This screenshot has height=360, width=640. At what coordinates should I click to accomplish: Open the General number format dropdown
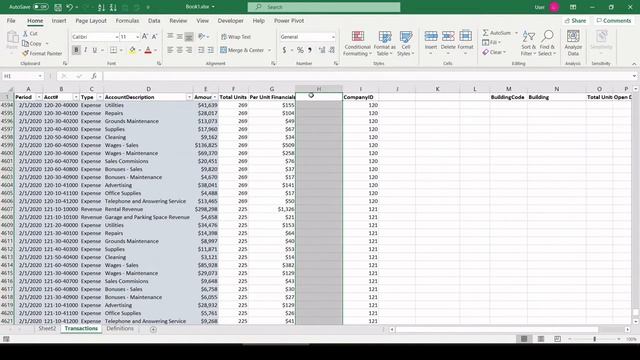[x=333, y=37]
